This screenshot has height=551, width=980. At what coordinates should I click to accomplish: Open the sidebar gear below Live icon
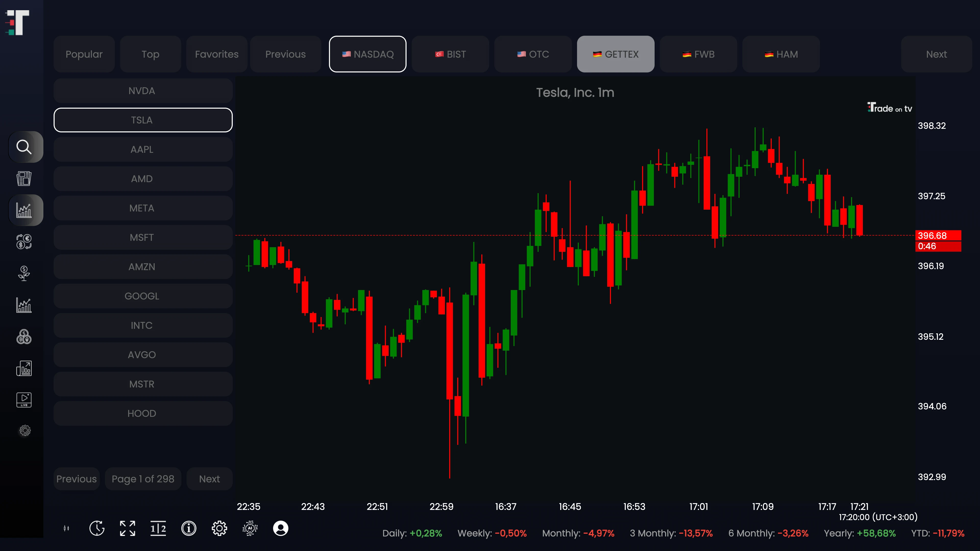tap(25, 430)
